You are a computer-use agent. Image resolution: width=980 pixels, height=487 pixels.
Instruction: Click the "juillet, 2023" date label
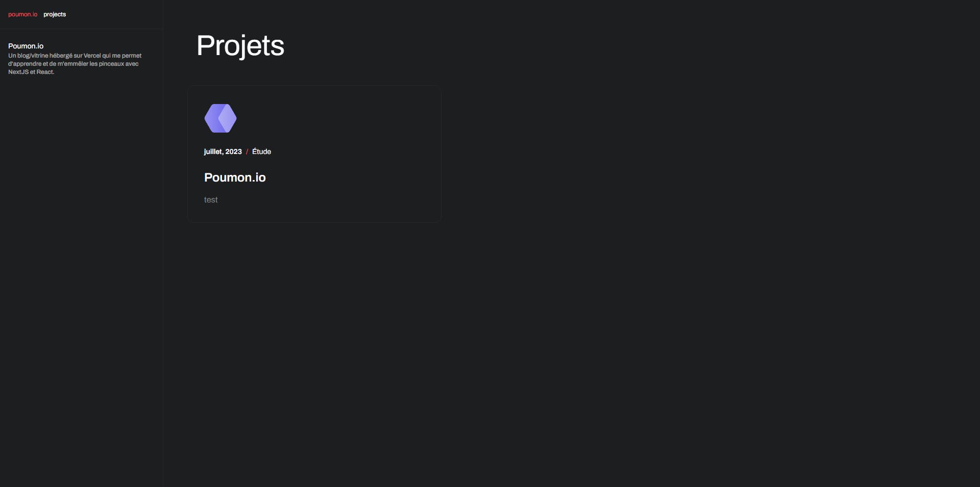click(223, 151)
